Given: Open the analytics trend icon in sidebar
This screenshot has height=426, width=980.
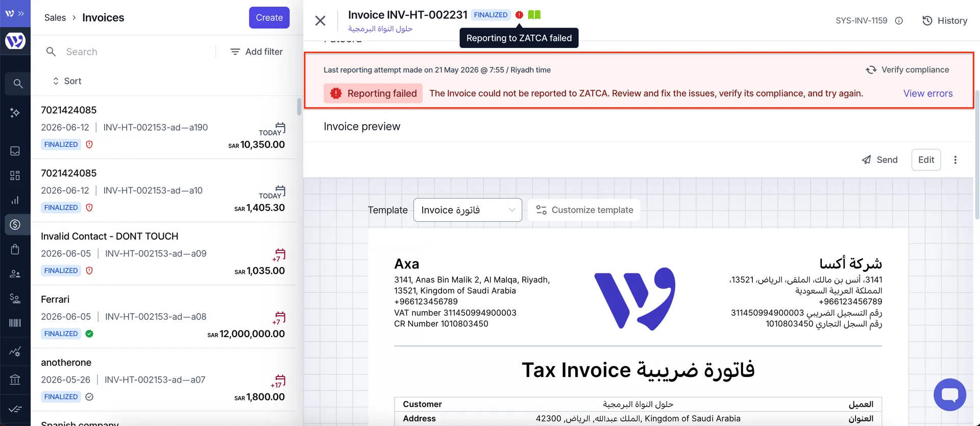Looking at the screenshot, I should click(x=15, y=351).
